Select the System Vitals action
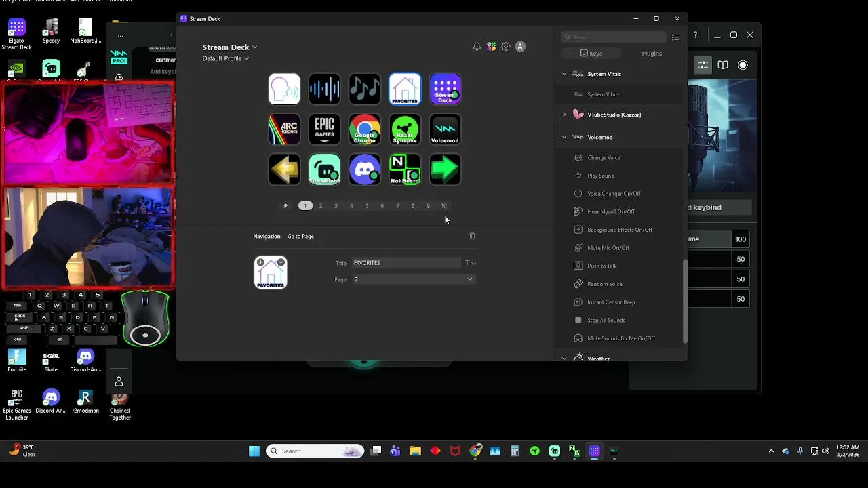The width and height of the screenshot is (868, 488). (618, 94)
